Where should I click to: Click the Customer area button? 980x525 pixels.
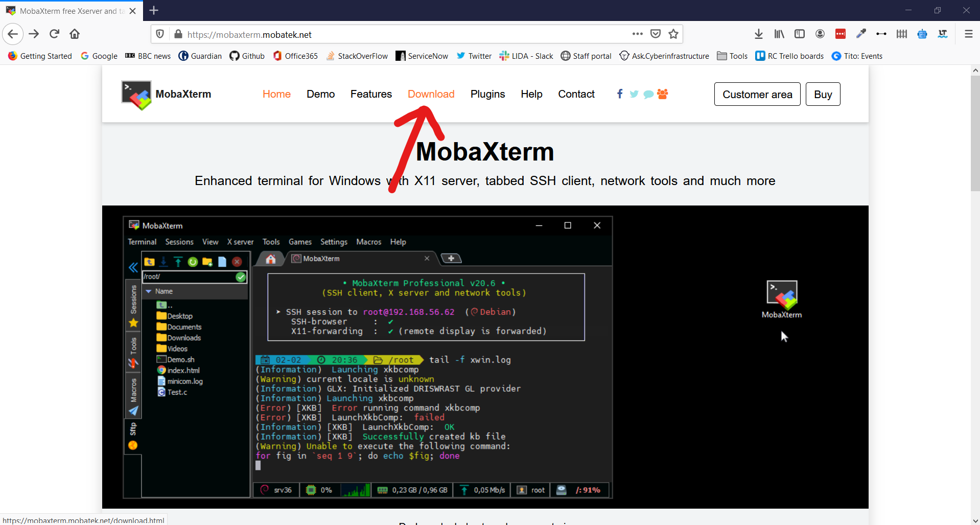757,94
